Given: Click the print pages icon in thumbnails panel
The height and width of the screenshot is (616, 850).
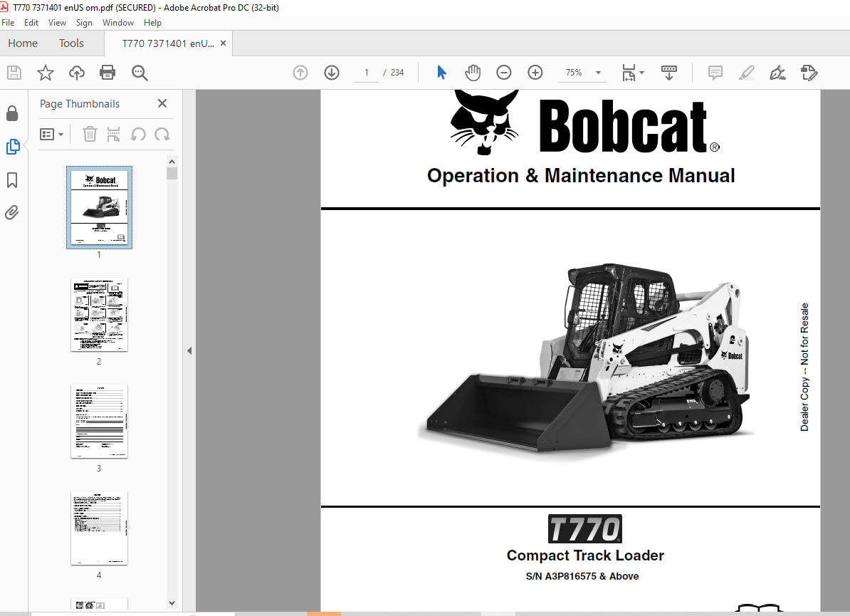Looking at the screenshot, I should coord(113,134).
